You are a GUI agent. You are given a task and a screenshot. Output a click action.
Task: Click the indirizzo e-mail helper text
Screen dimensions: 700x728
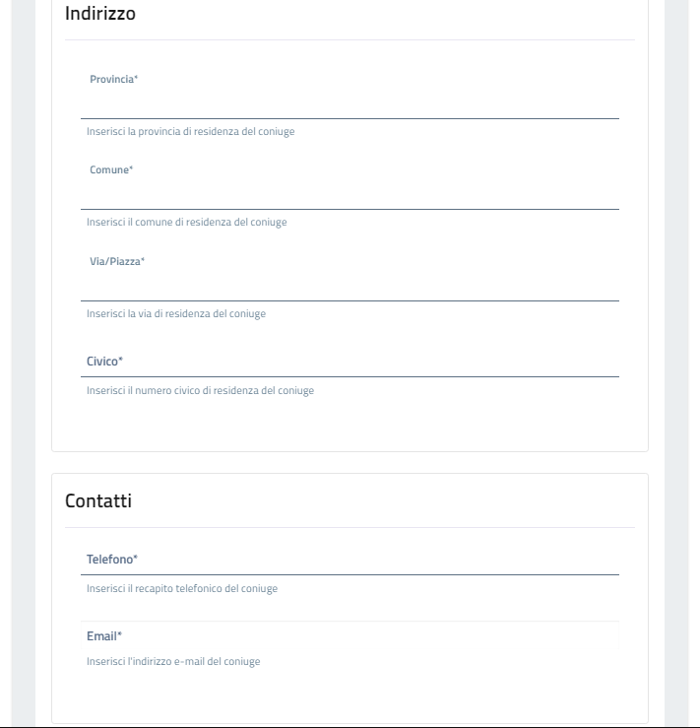click(x=173, y=662)
